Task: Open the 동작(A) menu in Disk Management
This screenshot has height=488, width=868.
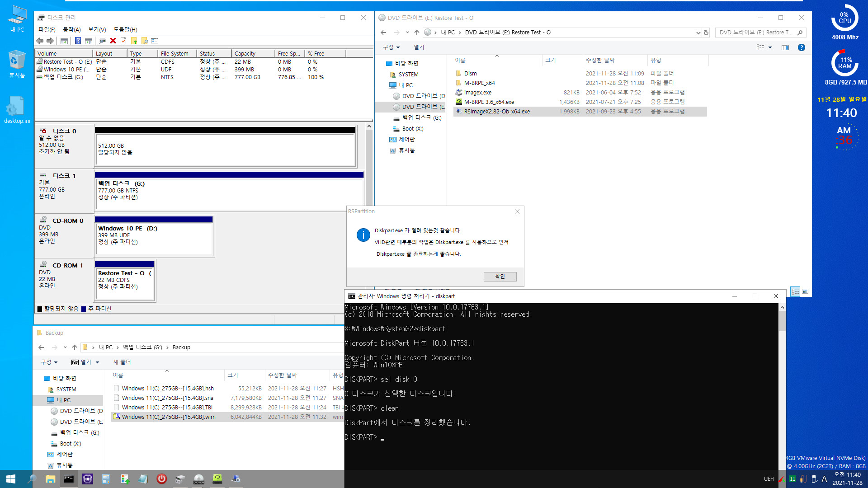Action: click(x=71, y=29)
